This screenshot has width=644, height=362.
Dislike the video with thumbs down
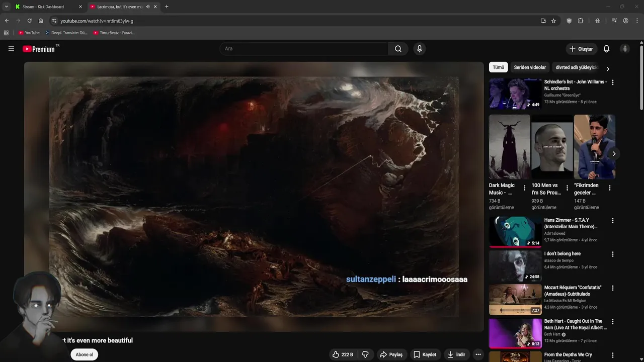point(365,354)
